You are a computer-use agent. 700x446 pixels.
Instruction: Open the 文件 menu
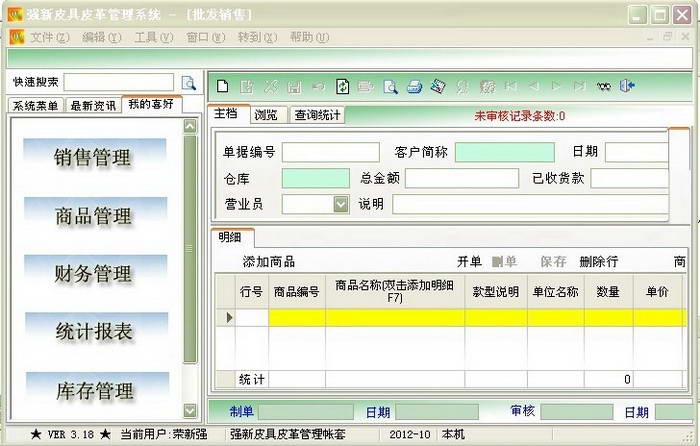50,38
